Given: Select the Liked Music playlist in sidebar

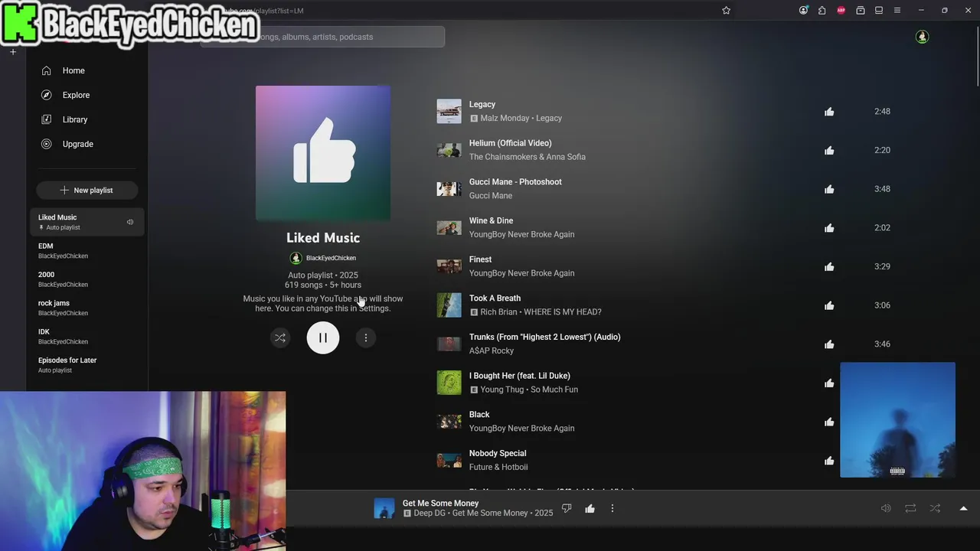Looking at the screenshot, I should click(x=87, y=222).
